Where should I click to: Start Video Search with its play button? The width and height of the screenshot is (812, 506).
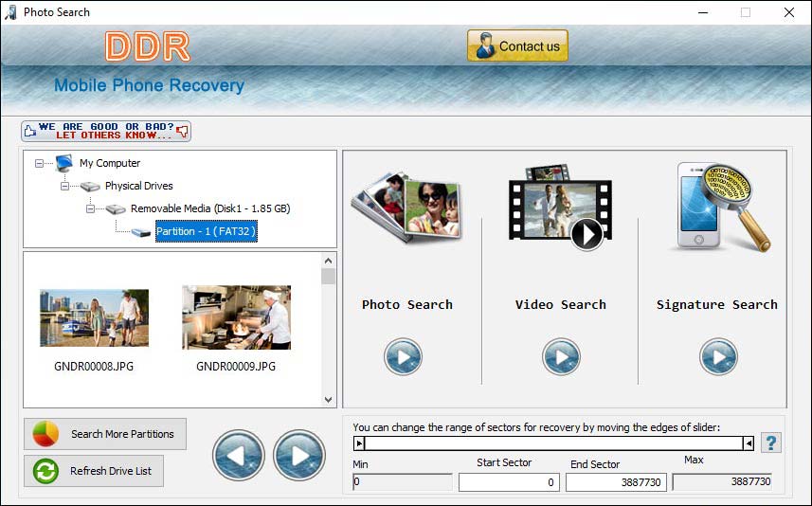point(561,356)
